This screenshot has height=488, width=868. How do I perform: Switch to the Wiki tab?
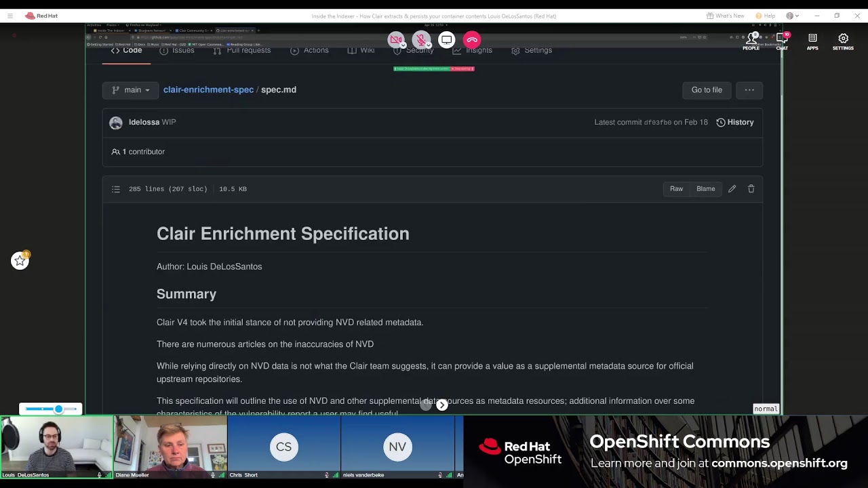click(361, 50)
